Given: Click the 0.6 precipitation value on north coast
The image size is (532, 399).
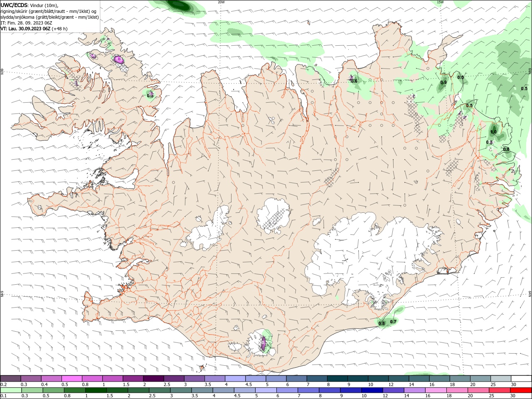Looking at the screenshot, I should point(354,81).
